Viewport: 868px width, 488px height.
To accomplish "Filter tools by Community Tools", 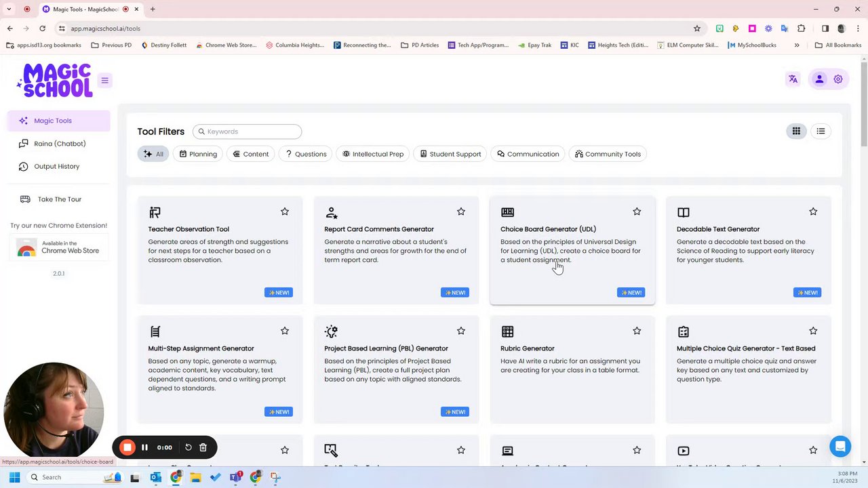I will point(608,154).
